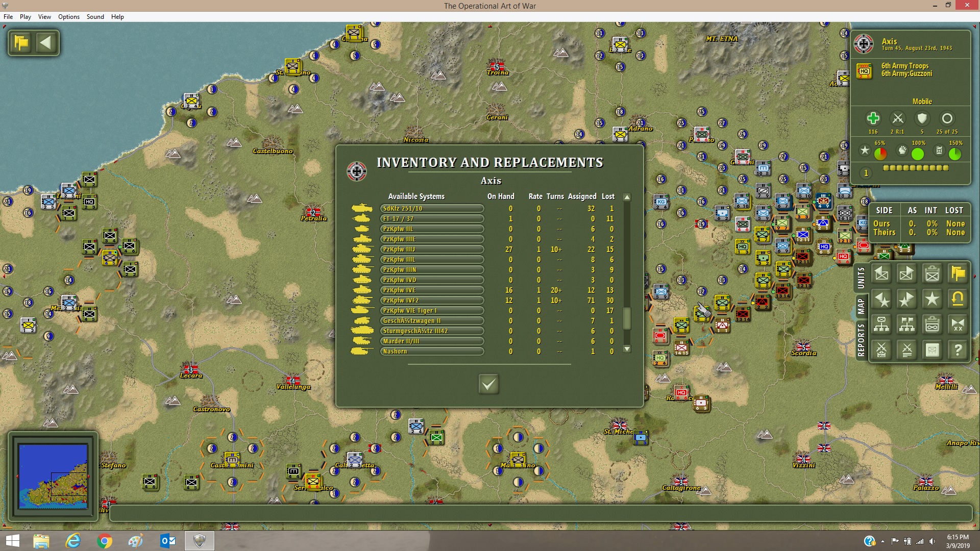This screenshot has height=551, width=980.
Task: Click the previous unit icon in Units panel
Action: point(881,274)
